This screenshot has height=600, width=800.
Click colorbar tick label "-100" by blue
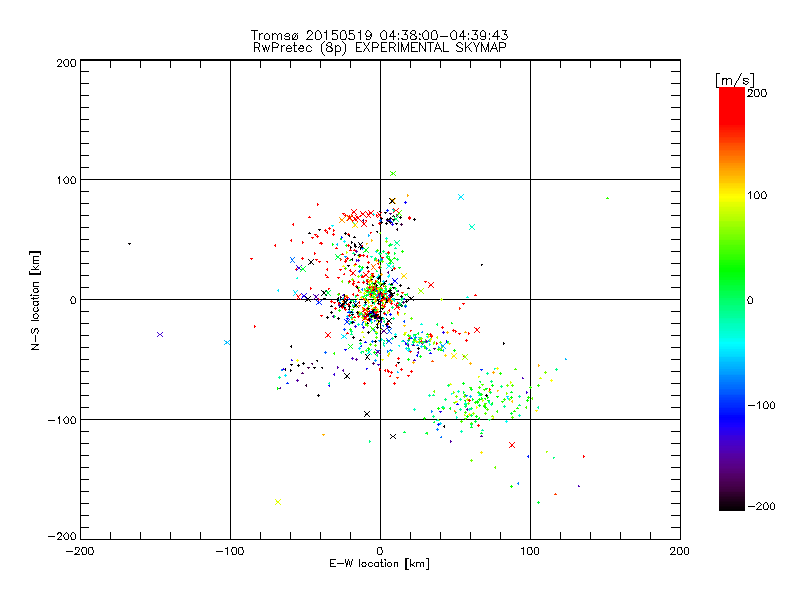761,406
